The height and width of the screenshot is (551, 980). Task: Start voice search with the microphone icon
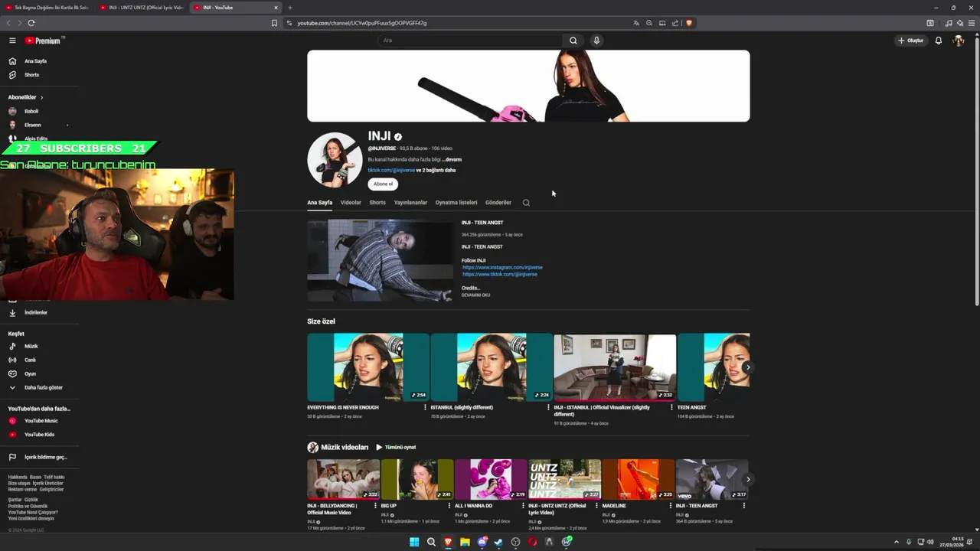pos(596,41)
